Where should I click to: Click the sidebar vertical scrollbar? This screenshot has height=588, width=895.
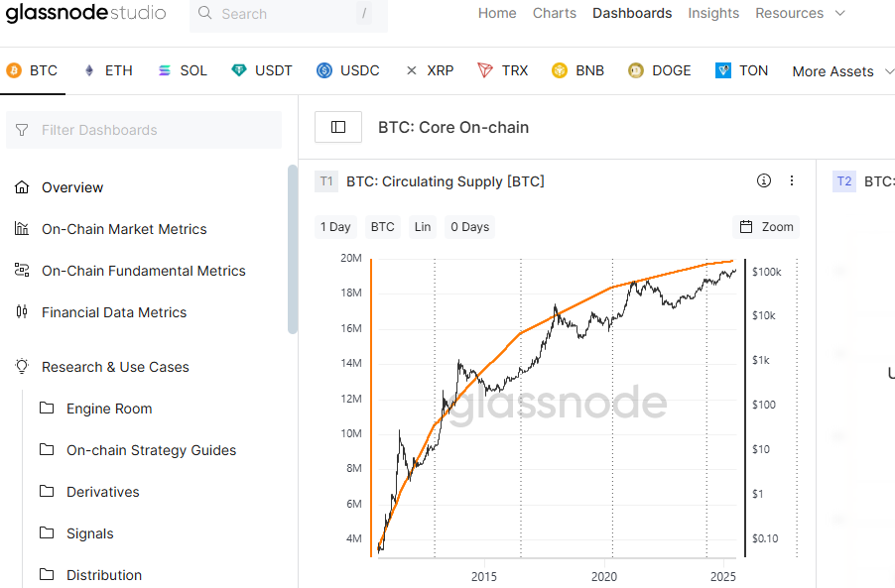pos(293,249)
